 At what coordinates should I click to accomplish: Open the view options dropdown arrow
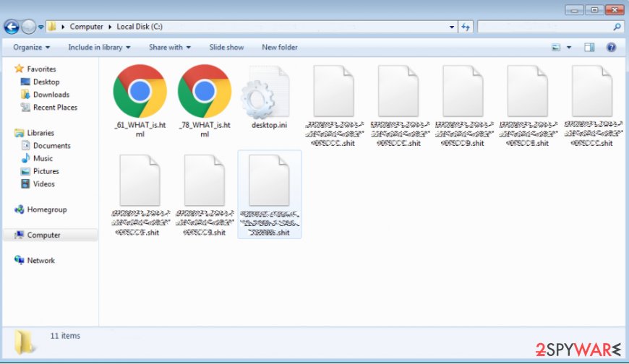(x=569, y=48)
